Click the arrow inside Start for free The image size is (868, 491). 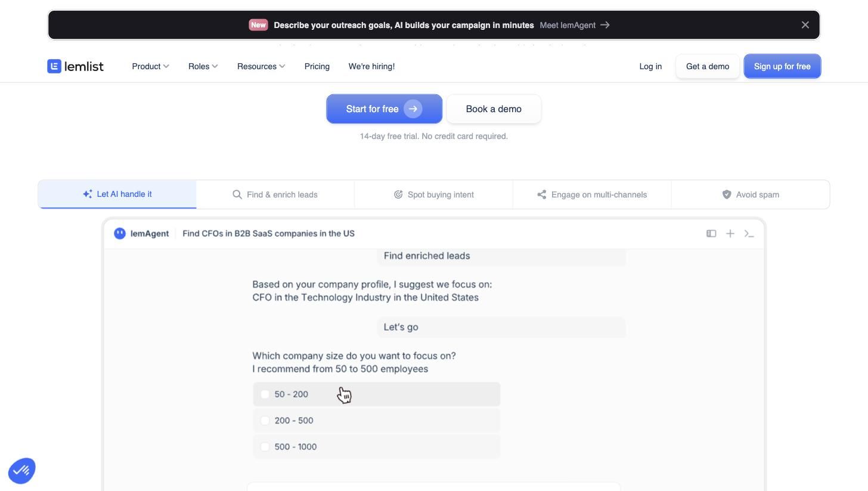coord(413,109)
